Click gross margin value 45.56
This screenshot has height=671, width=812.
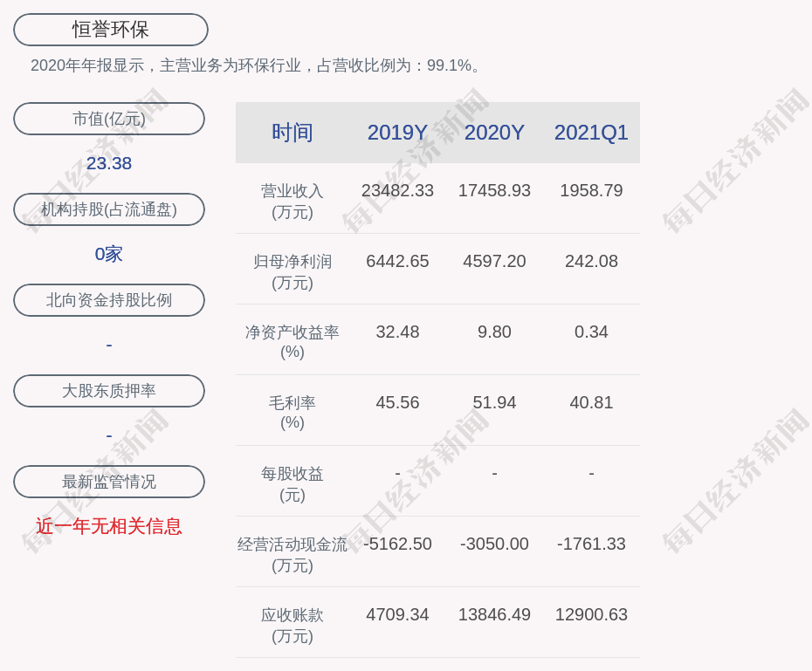point(397,402)
